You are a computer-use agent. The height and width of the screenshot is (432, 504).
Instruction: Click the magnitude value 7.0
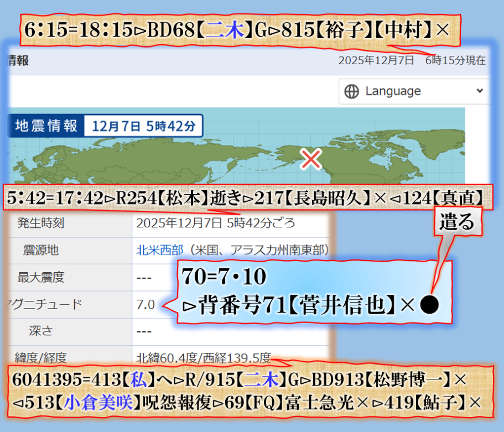146,304
